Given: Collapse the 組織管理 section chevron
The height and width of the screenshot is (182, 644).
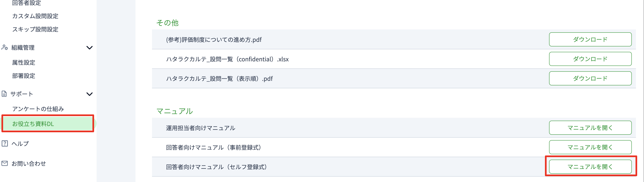Looking at the screenshot, I should click(x=89, y=48).
